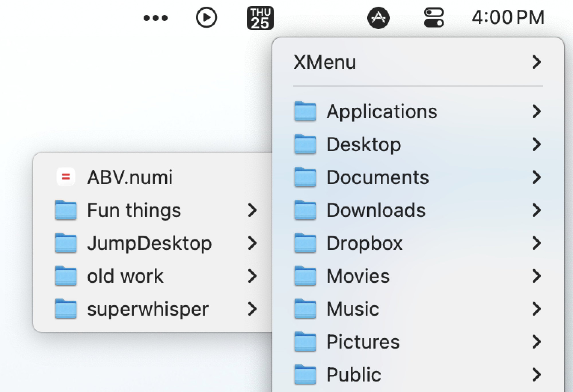Click the ABV.numi file icon
The height and width of the screenshot is (392, 573).
pos(66,177)
